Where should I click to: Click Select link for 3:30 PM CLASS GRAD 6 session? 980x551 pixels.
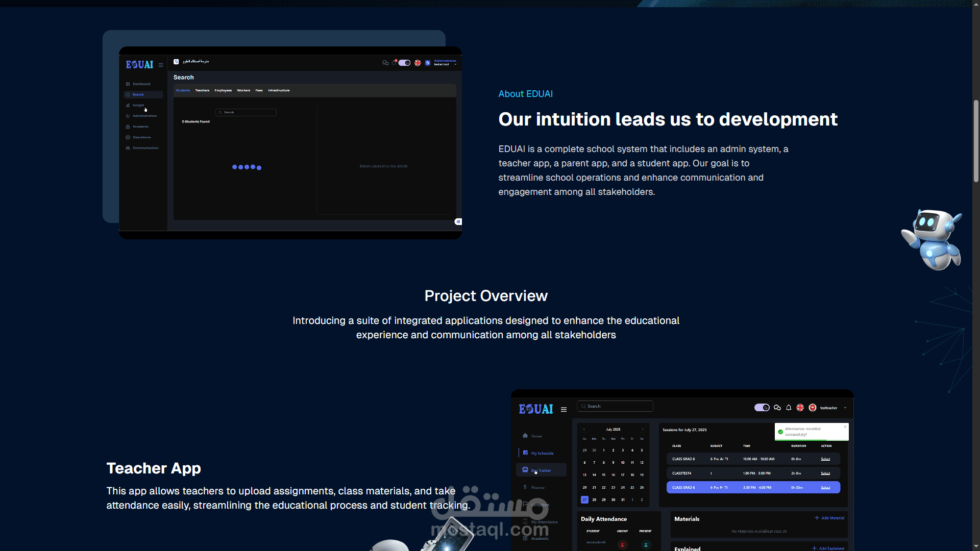[x=825, y=488]
